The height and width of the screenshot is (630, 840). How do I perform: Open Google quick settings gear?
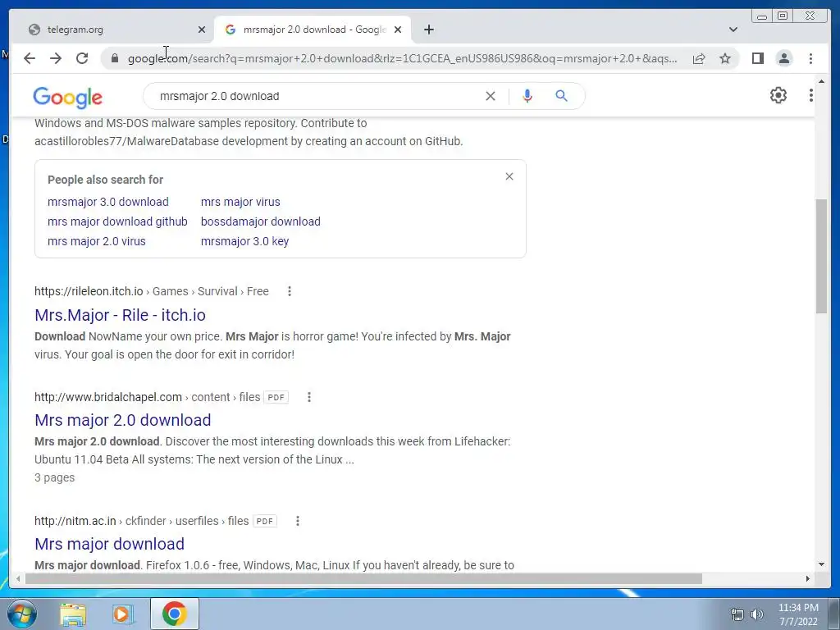point(778,95)
